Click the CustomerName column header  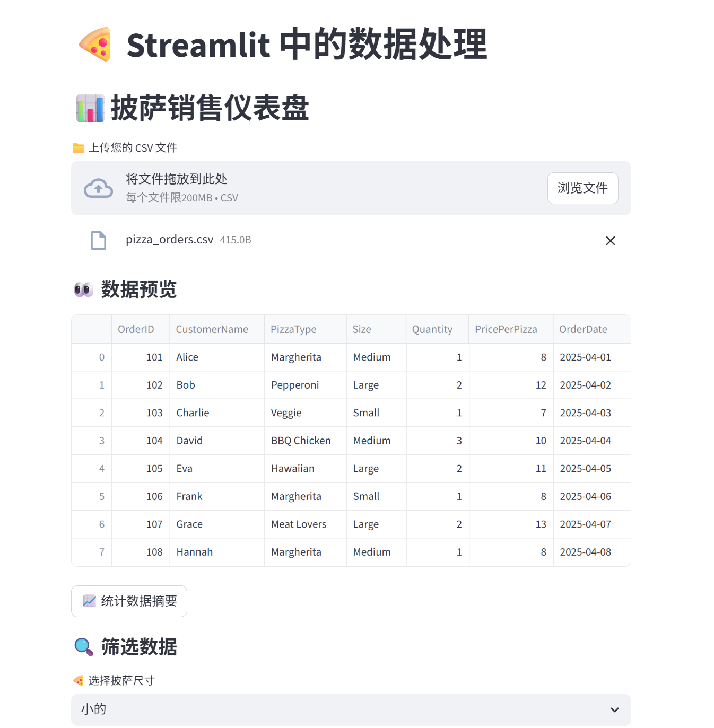[x=217, y=329]
